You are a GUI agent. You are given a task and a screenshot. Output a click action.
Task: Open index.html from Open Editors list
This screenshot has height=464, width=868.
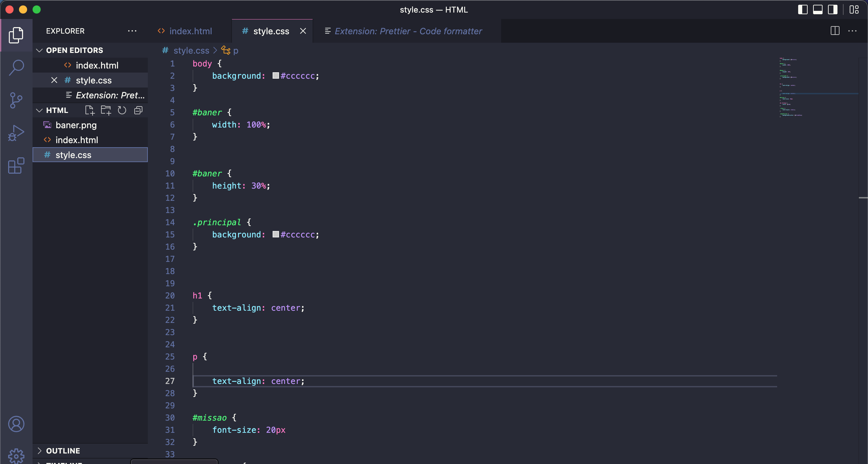pyautogui.click(x=90, y=65)
